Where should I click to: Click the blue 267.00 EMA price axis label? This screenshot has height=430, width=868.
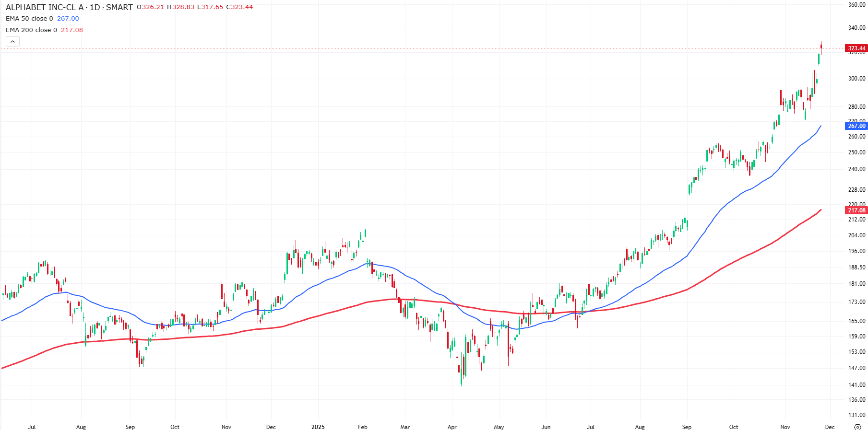[x=856, y=126]
